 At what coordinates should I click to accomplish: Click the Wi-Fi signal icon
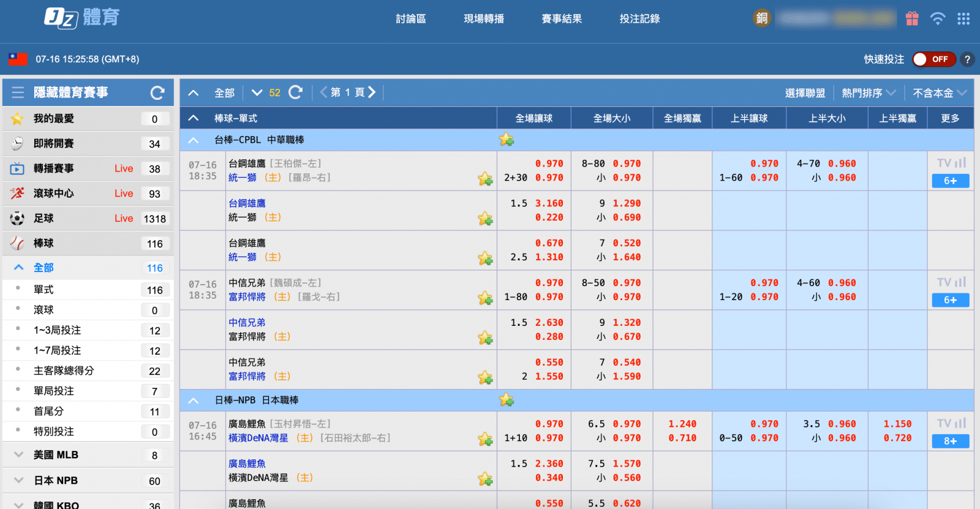click(937, 18)
